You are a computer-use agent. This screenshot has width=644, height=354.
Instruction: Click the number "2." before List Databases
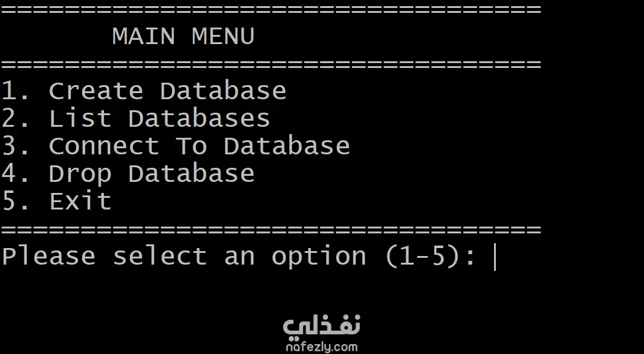coord(15,119)
